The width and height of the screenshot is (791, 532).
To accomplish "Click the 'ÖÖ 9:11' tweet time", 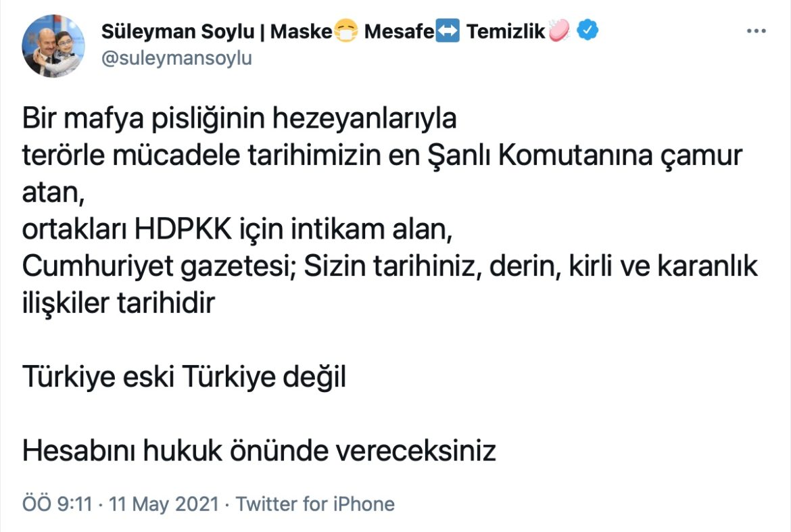I will pos(57,504).
